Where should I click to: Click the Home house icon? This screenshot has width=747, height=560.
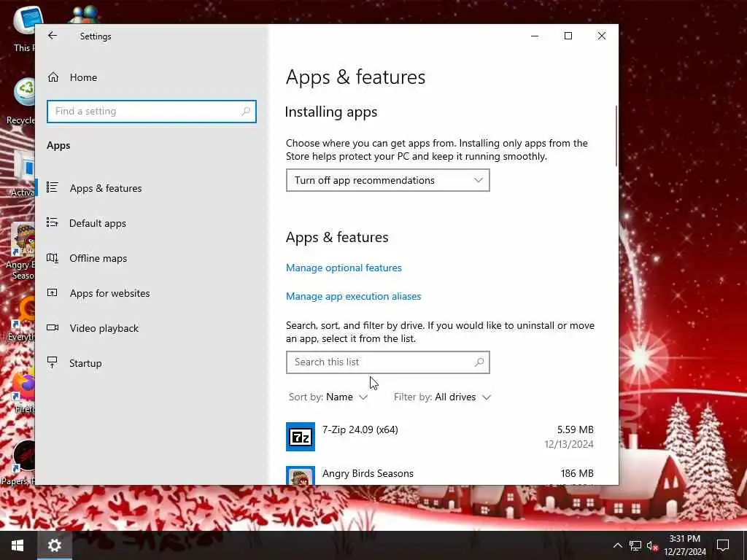53,77
